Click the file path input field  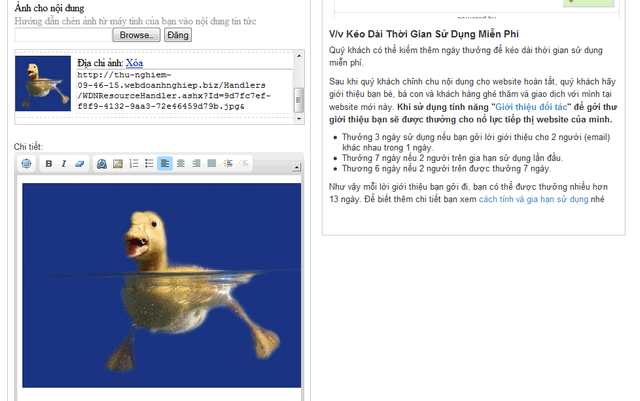coord(63,35)
